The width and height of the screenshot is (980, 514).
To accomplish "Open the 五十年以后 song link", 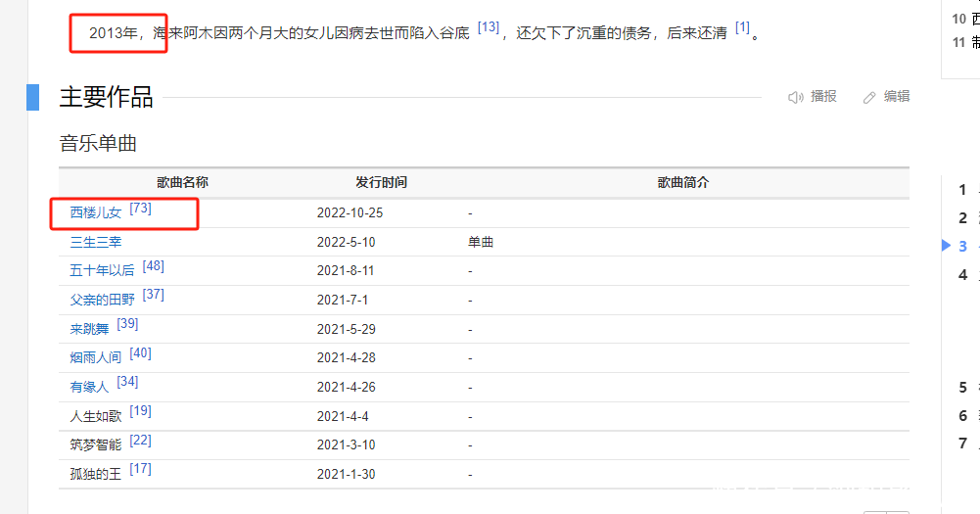I will pyautogui.click(x=103, y=271).
